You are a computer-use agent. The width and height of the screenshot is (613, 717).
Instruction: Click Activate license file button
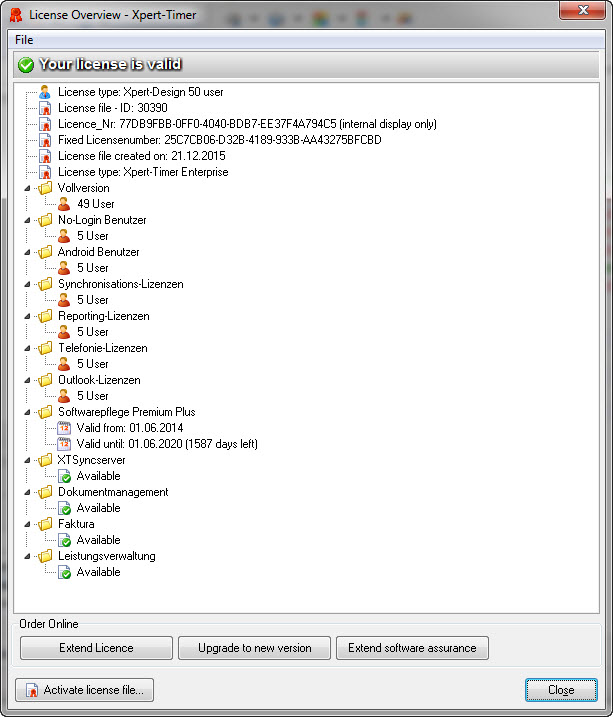(x=85, y=690)
